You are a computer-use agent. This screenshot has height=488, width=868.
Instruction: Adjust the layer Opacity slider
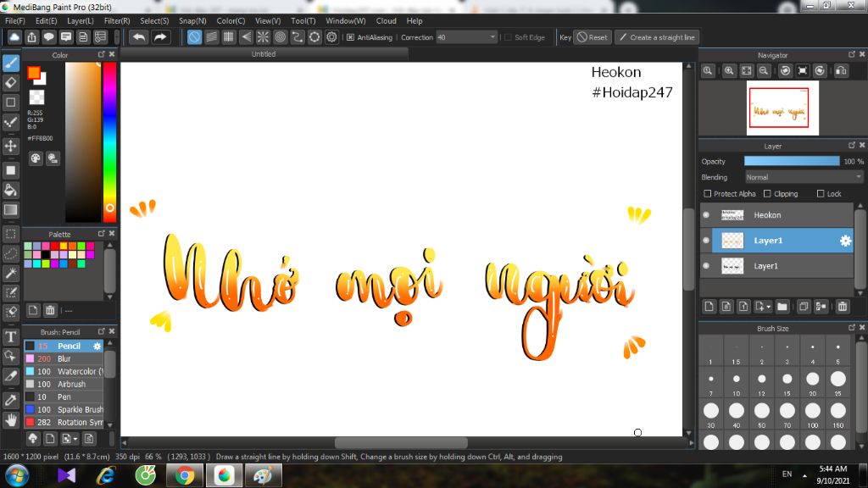pyautogui.click(x=792, y=161)
